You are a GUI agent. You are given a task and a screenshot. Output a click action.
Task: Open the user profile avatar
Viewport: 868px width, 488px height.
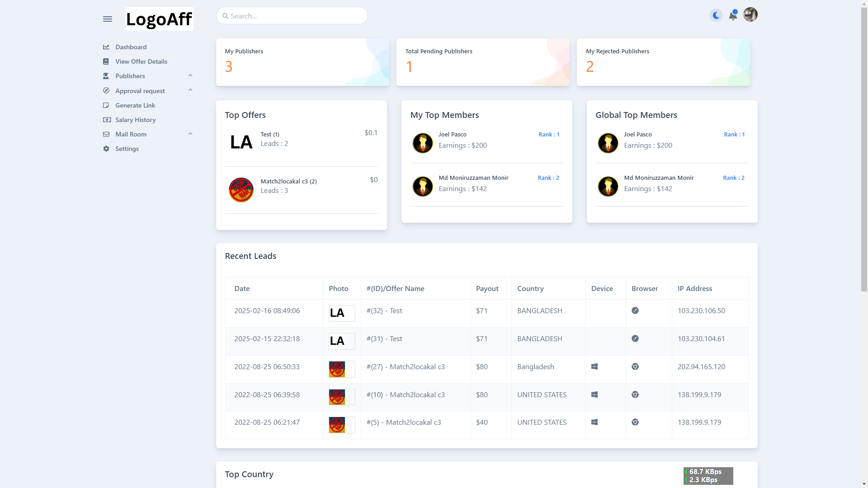[x=750, y=15]
